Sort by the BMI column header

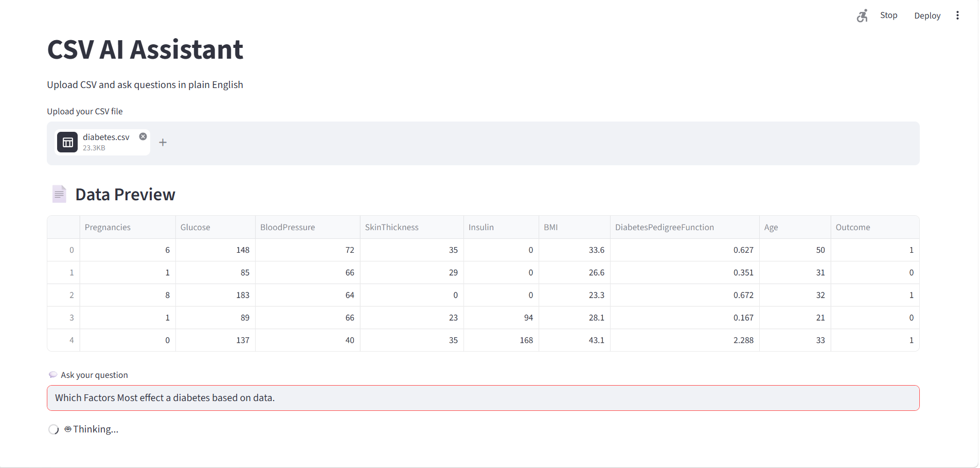(x=575, y=227)
